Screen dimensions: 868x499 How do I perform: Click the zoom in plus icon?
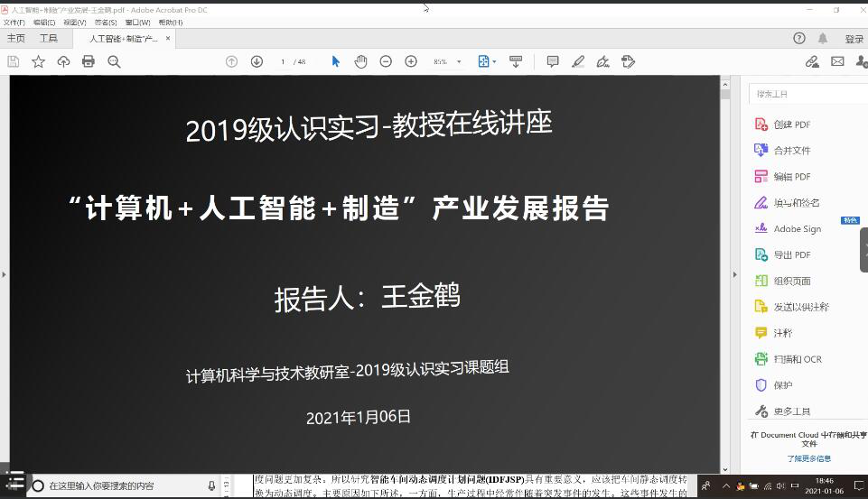pyautogui.click(x=411, y=61)
